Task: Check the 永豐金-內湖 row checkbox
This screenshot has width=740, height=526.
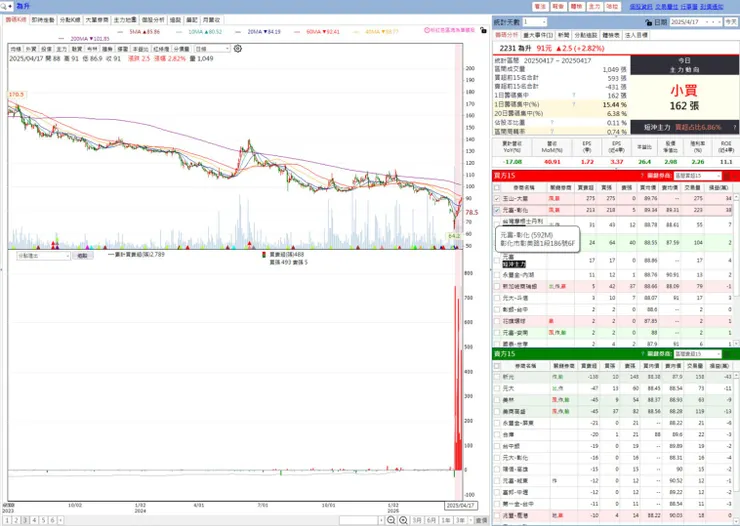Action: [497, 275]
